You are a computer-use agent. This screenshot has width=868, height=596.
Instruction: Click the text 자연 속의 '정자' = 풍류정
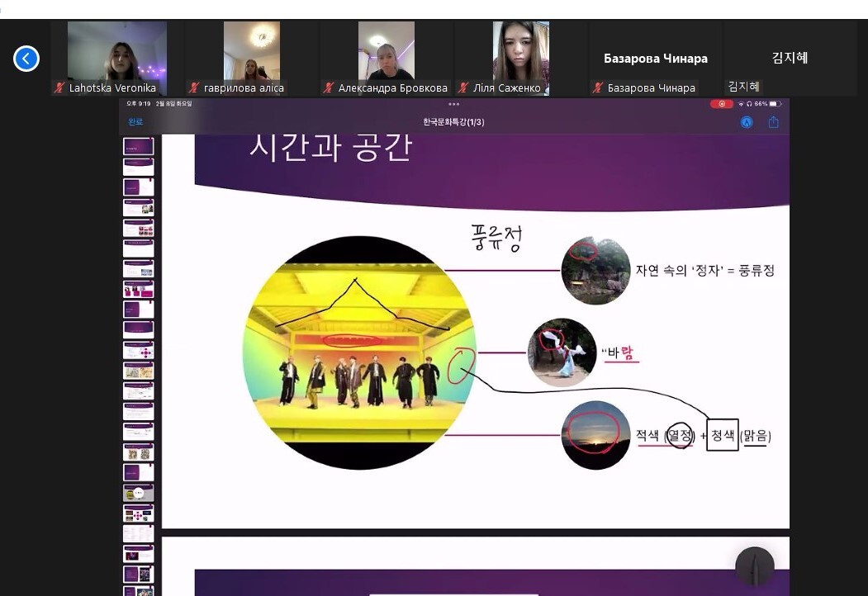[x=704, y=271]
